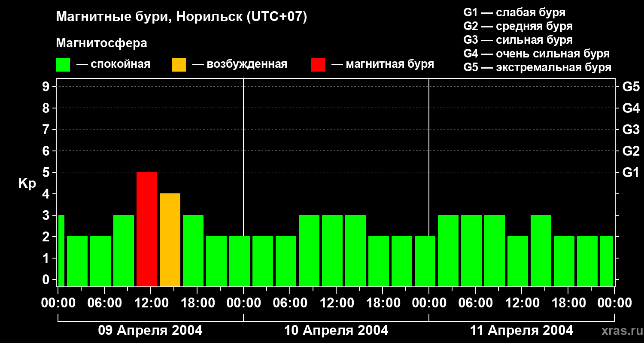Click the '12:00' tick label under 09 Апреля
Image resolution: width=644 pixels, height=343 pixels.
tap(151, 303)
